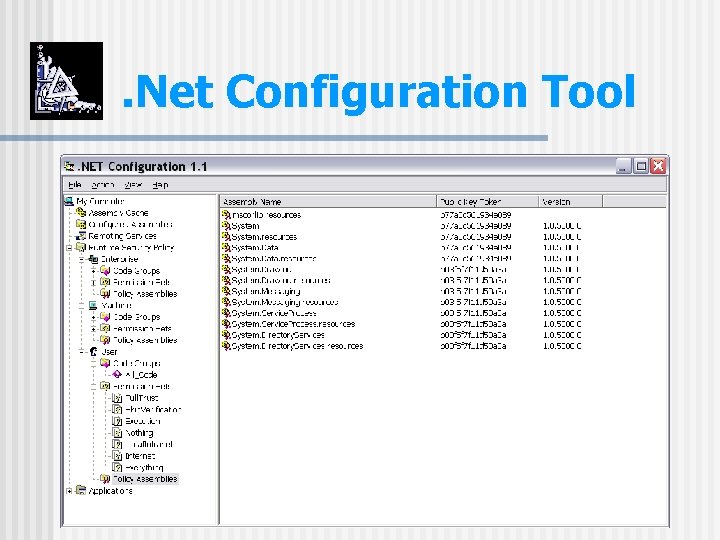720x540 pixels.
Task: Click the Machine policy level icon
Action: coord(93,305)
